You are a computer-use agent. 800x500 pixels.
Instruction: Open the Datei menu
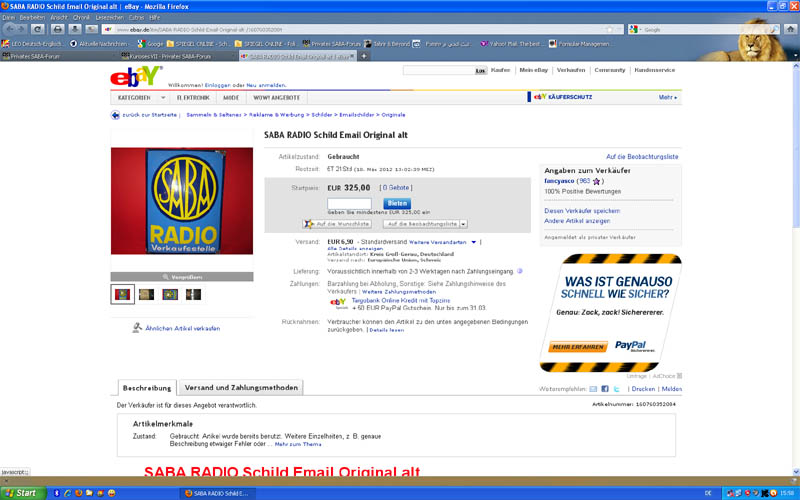click(x=9, y=17)
